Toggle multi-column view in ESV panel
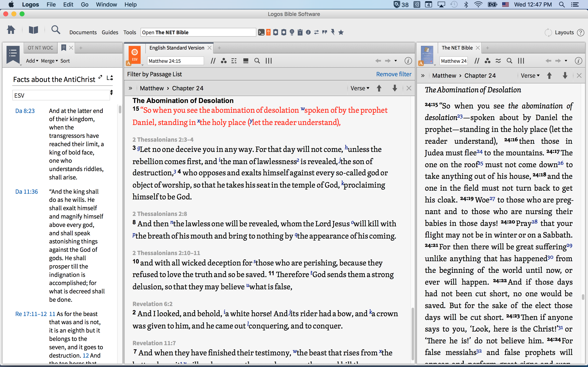 tap(268, 61)
